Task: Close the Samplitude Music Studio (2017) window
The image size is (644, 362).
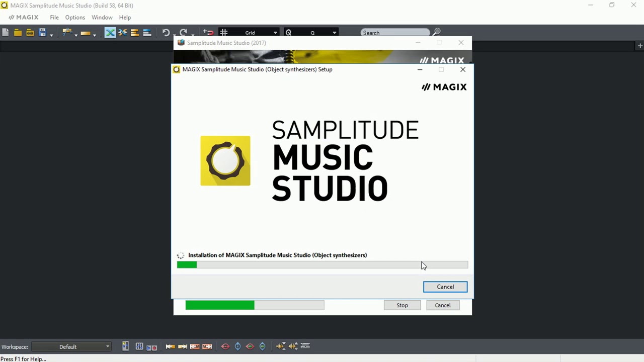Action: pyautogui.click(x=461, y=43)
